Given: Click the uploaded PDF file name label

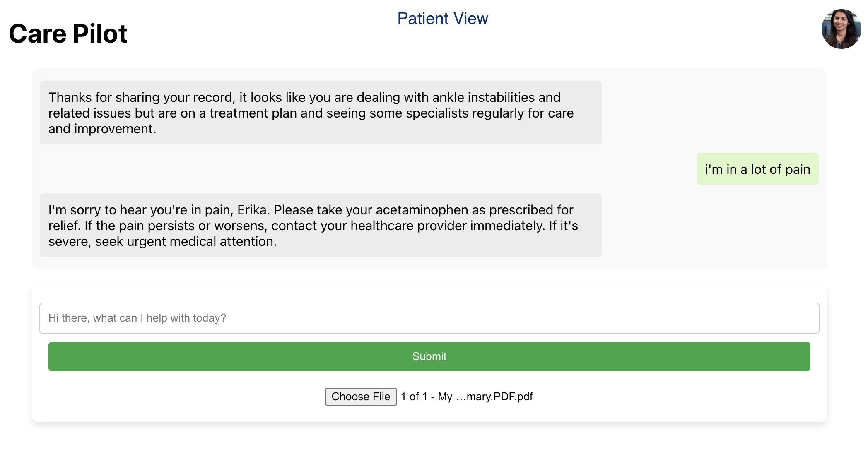Looking at the screenshot, I should pos(467,397).
